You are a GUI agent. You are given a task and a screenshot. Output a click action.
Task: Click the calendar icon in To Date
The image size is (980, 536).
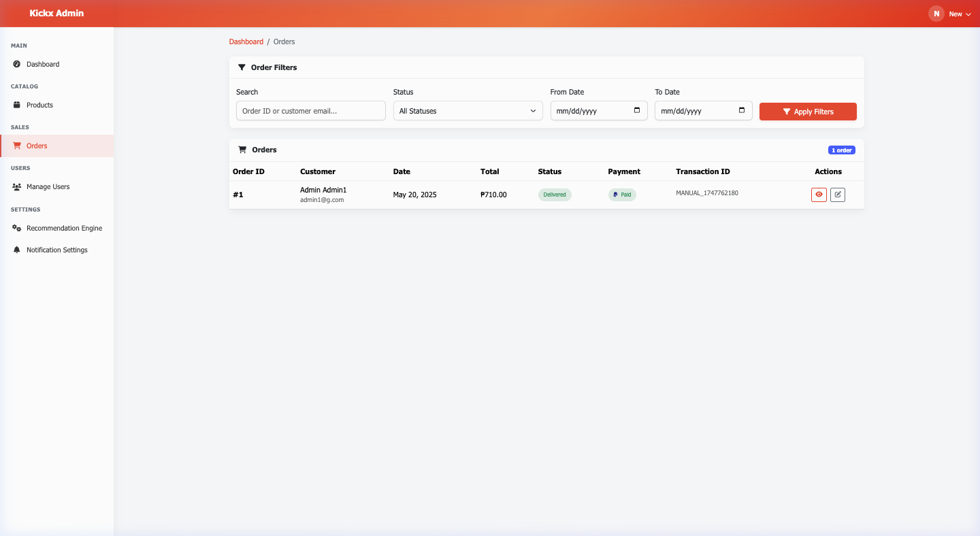click(742, 110)
